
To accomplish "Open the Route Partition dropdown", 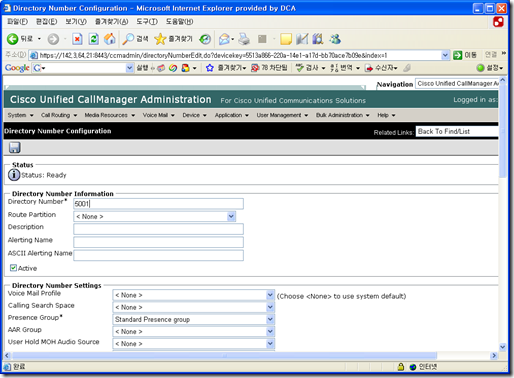I will 154,216.
